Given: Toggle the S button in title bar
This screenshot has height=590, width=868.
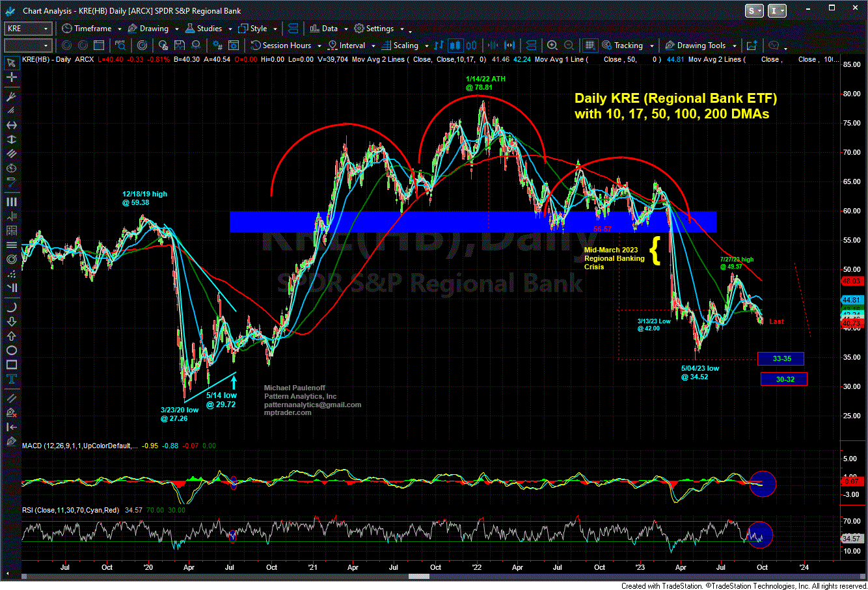Looking at the screenshot, I should [x=754, y=10].
